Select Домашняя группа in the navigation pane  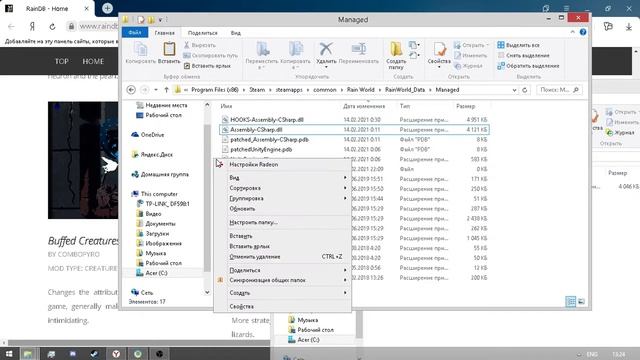pos(160,174)
